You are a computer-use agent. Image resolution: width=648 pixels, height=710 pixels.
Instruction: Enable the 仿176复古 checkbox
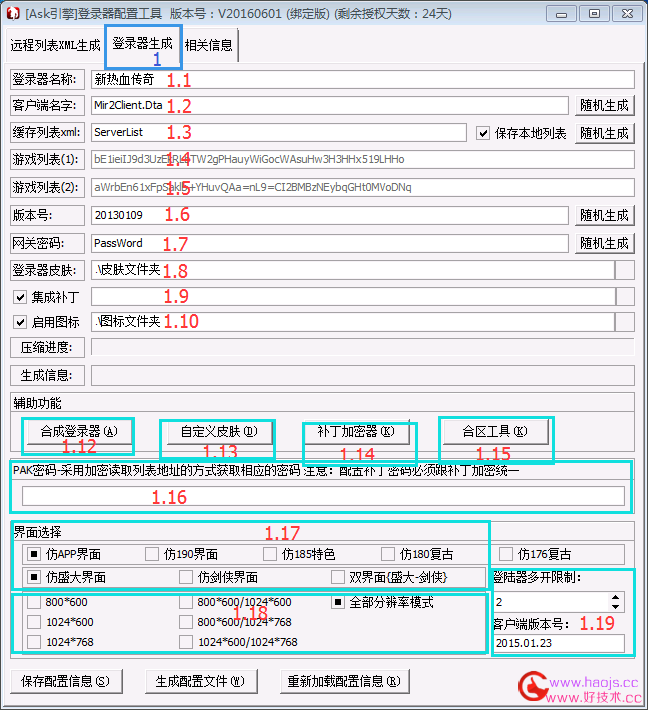pos(506,554)
